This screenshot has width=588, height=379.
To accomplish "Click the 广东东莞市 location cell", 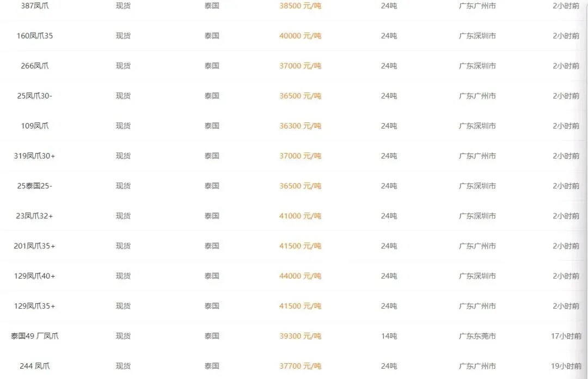I will [x=477, y=336].
